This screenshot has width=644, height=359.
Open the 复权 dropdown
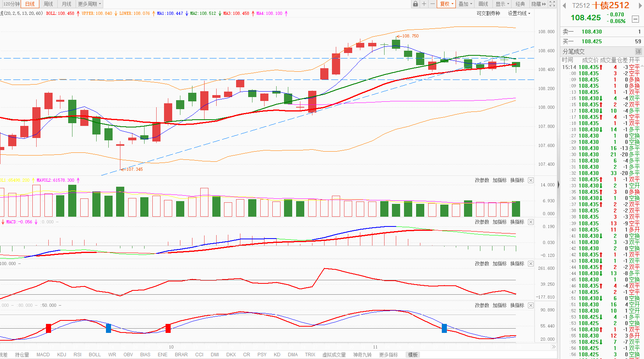tap(446, 4)
